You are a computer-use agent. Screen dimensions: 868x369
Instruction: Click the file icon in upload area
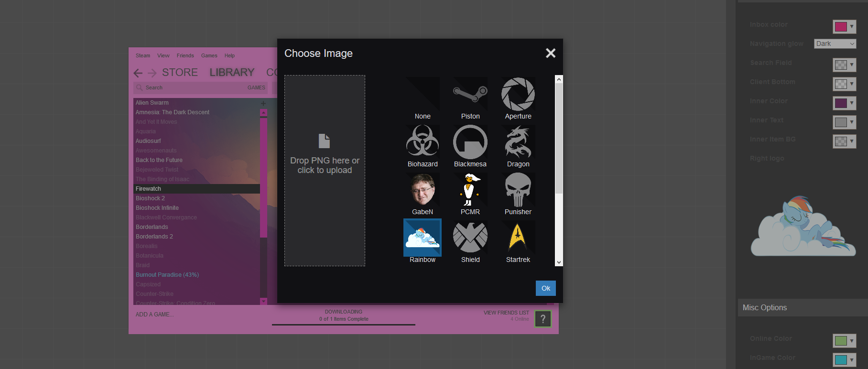tap(325, 141)
